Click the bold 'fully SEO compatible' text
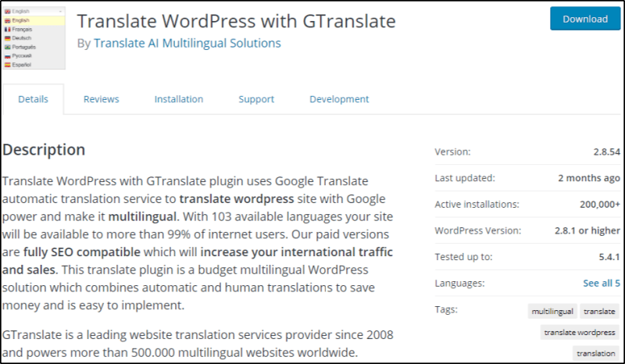The image size is (625, 364). (82, 252)
